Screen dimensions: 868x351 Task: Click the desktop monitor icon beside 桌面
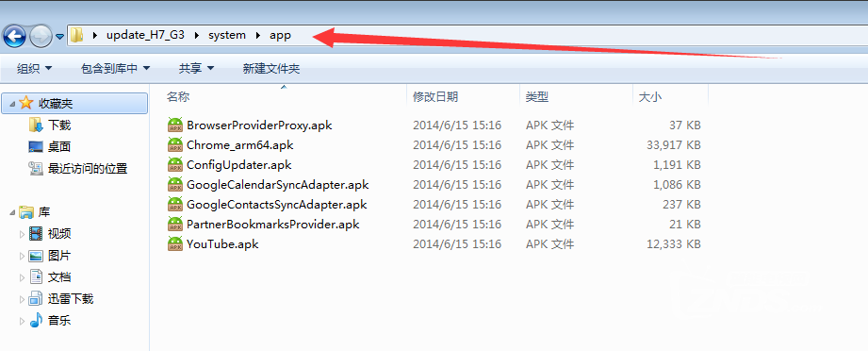[x=36, y=147]
